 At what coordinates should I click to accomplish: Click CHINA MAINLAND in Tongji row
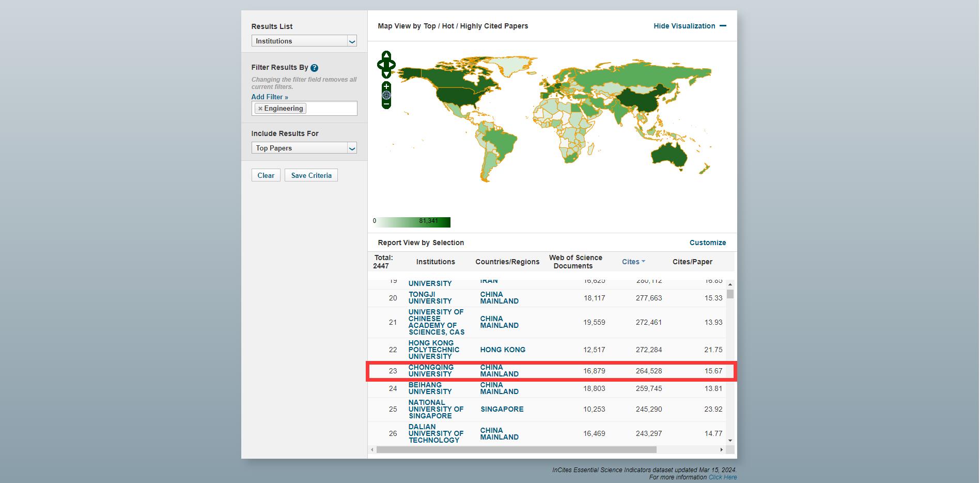pyautogui.click(x=499, y=298)
